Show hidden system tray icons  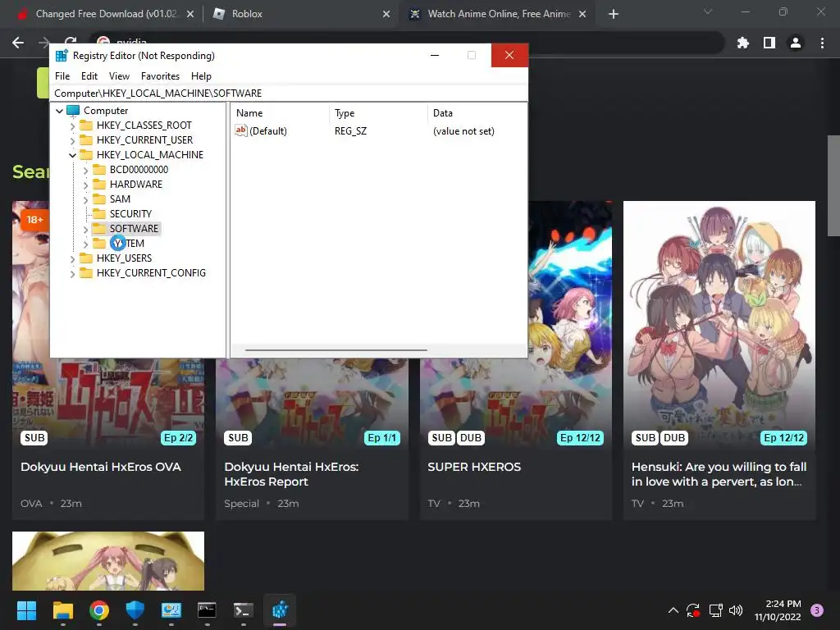click(x=673, y=610)
